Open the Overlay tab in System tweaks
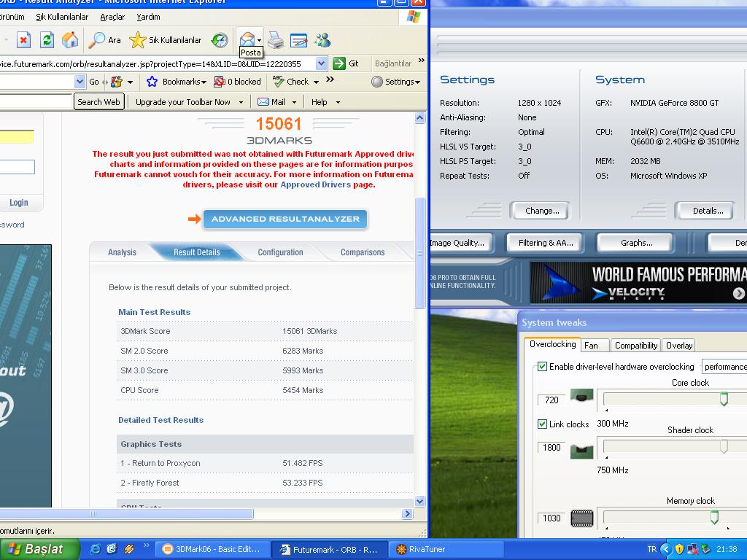The height and width of the screenshot is (560, 747). 679,345
